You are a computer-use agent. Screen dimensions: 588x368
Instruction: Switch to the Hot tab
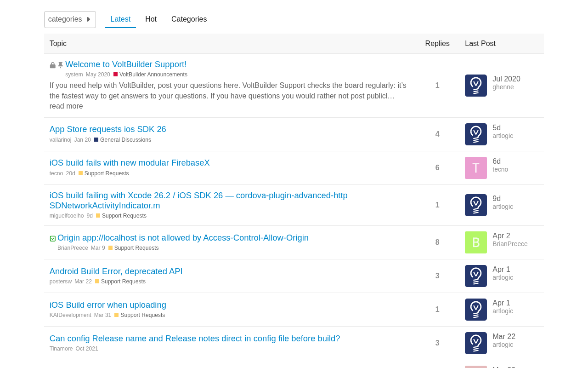[151, 19]
